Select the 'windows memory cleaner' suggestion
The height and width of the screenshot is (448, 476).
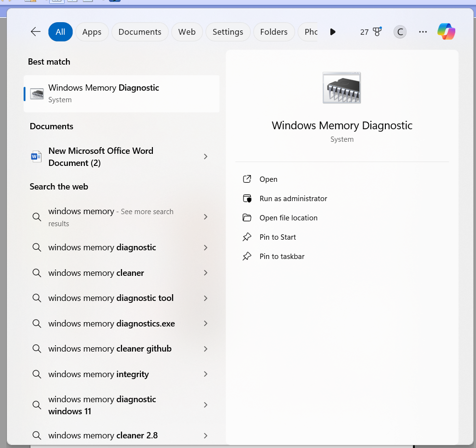click(122, 272)
